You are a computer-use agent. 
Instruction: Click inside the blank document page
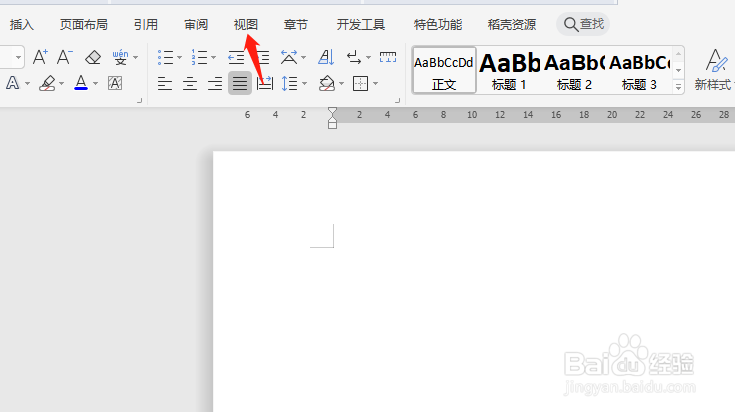click(x=473, y=281)
